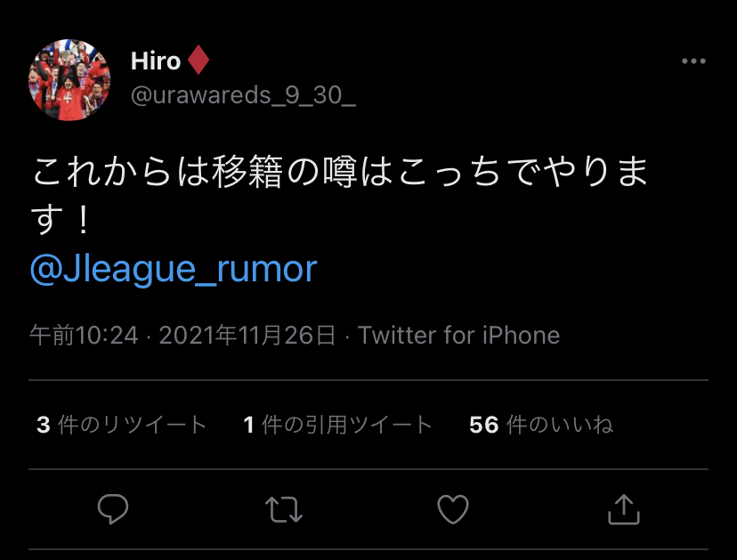Tap the retweet arrows icon
Viewport: 737px width, 560px height.
coord(283,509)
